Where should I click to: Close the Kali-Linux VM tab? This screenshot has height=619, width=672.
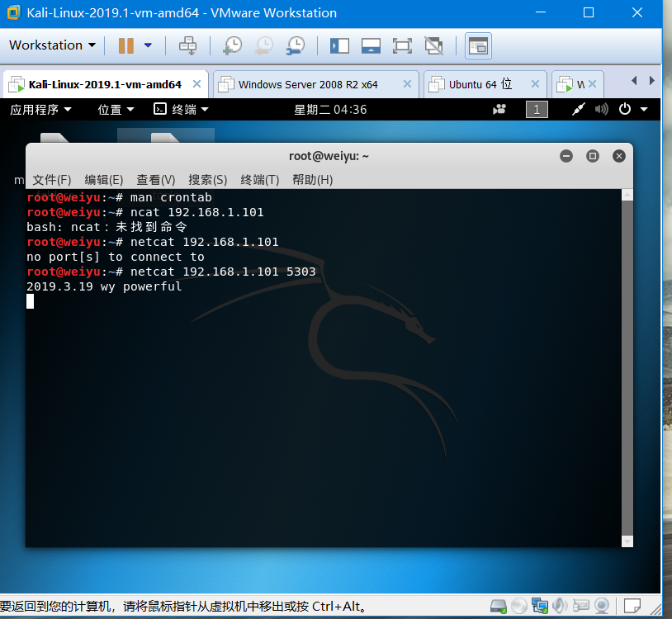coord(196,84)
